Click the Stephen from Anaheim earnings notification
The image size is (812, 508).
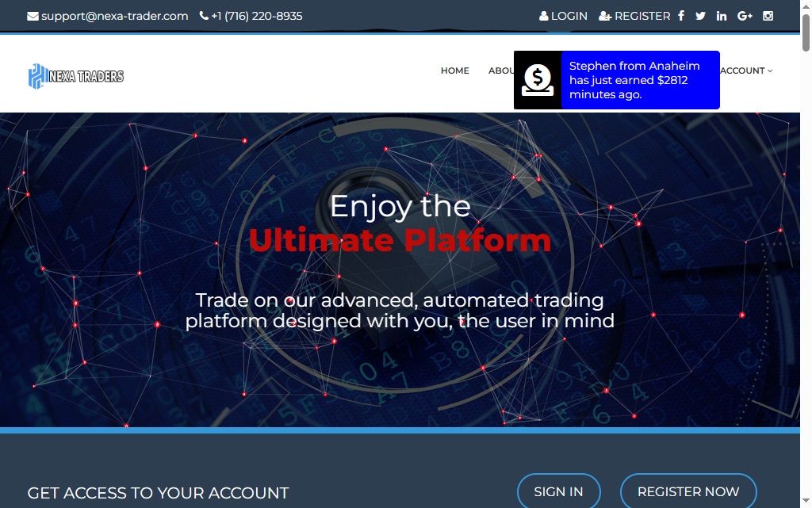point(639,80)
